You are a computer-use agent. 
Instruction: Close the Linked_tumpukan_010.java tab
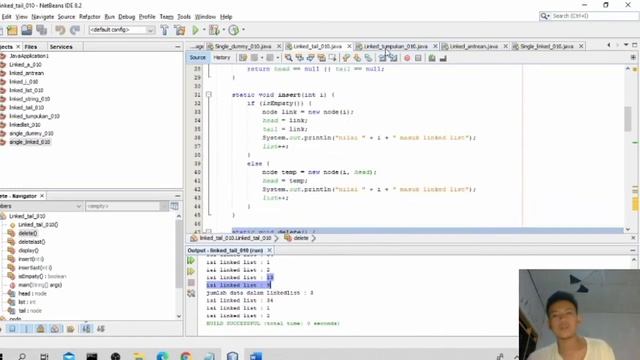click(x=435, y=46)
